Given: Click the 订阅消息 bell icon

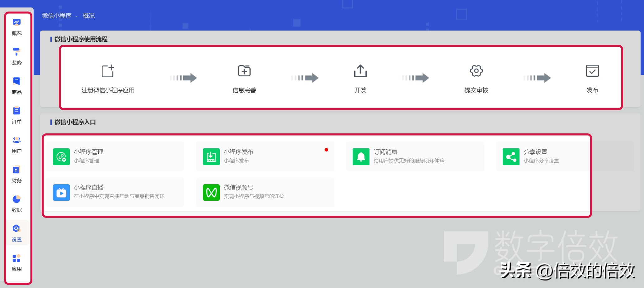Looking at the screenshot, I should coord(360,156).
